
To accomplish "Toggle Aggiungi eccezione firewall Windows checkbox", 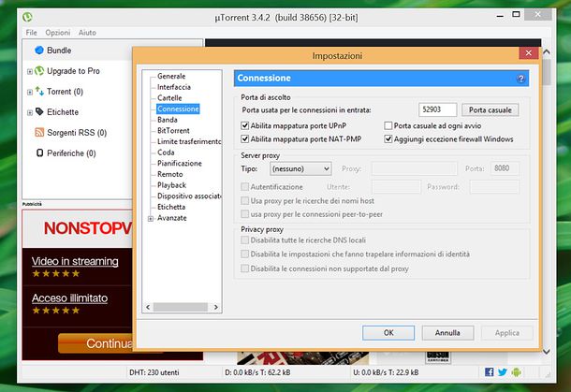I will (388, 139).
